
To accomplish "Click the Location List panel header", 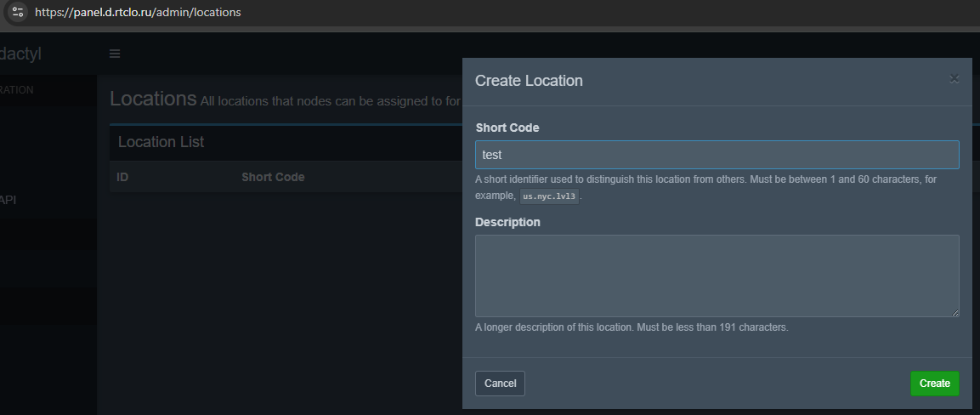I will click(161, 142).
